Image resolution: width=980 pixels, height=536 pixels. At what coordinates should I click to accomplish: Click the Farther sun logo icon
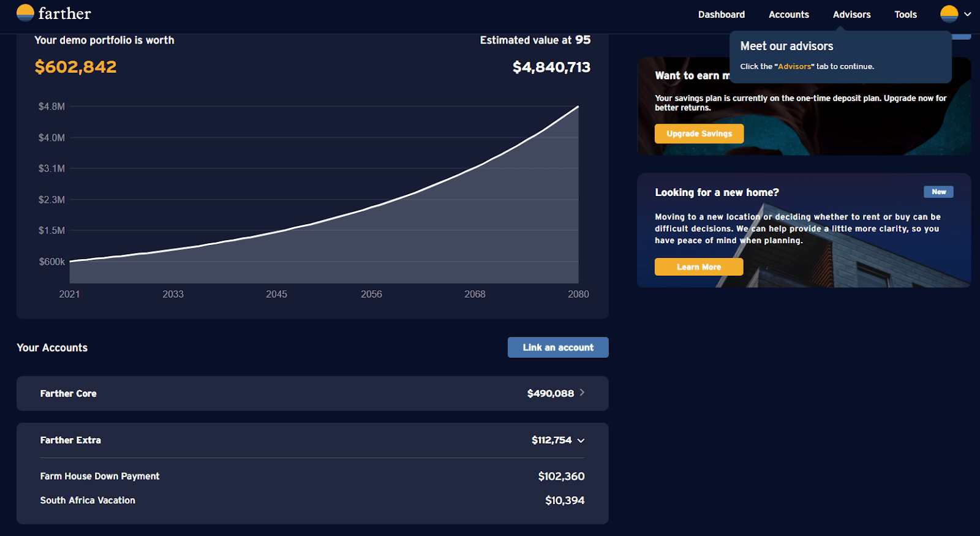click(x=25, y=13)
